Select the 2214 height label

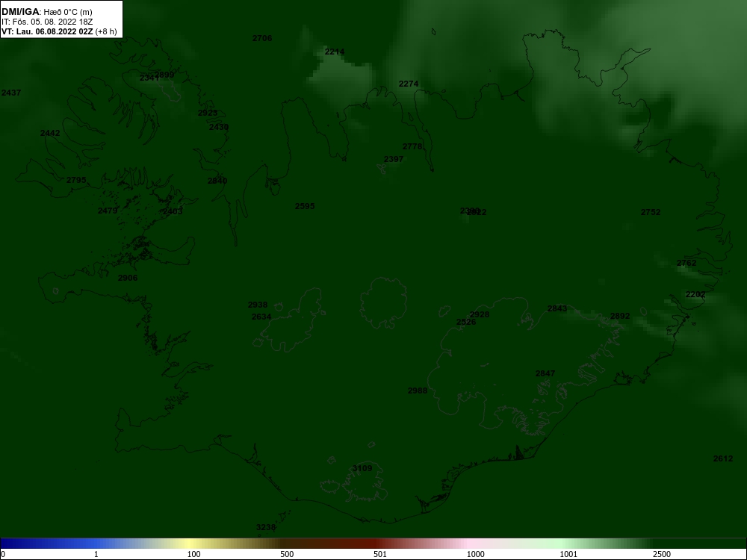pos(335,52)
